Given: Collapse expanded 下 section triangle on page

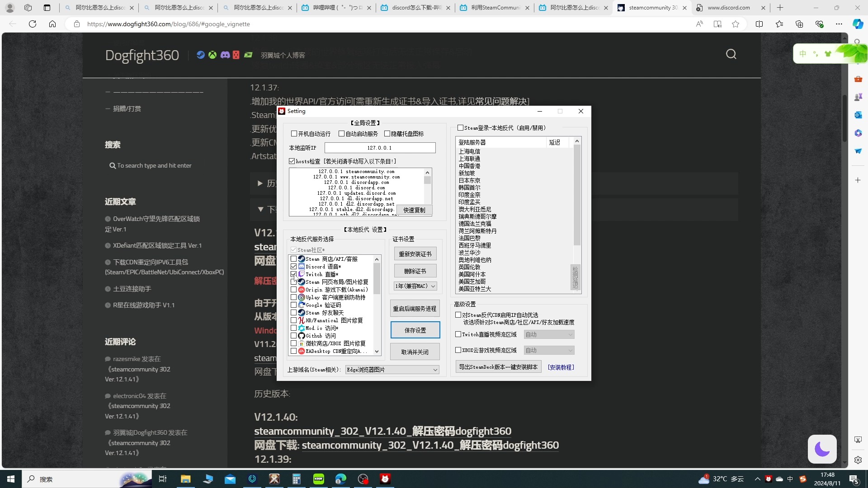Looking at the screenshot, I should pyautogui.click(x=260, y=209).
